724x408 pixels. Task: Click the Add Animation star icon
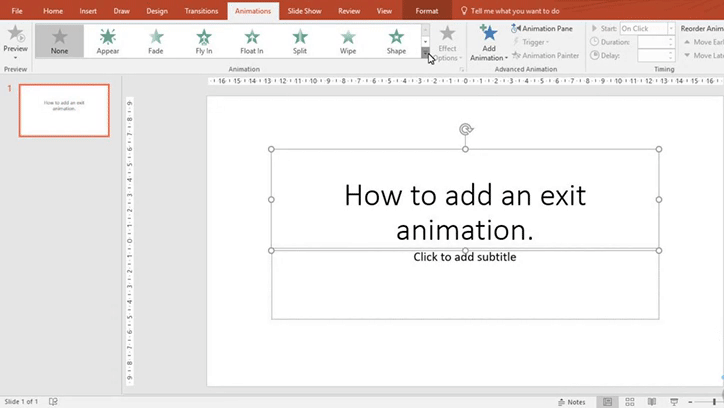(x=488, y=34)
